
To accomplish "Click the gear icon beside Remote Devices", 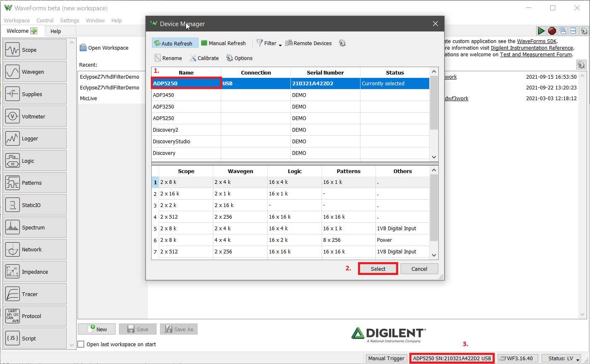I will (342, 43).
